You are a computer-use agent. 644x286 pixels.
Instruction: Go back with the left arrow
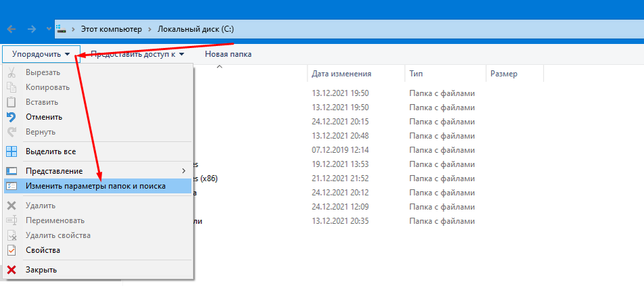click(x=11, y=29)
